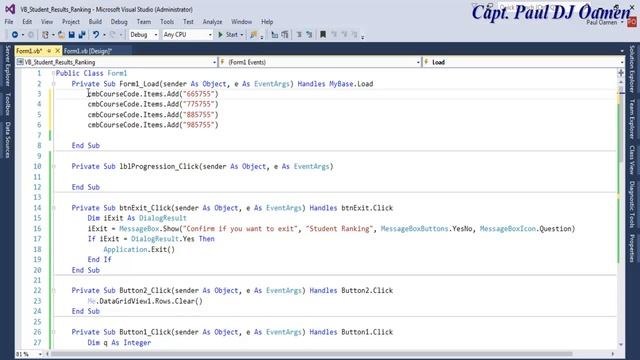
Task: Click the icon left of the tree-list icon
Action: [x=274, y=35]
